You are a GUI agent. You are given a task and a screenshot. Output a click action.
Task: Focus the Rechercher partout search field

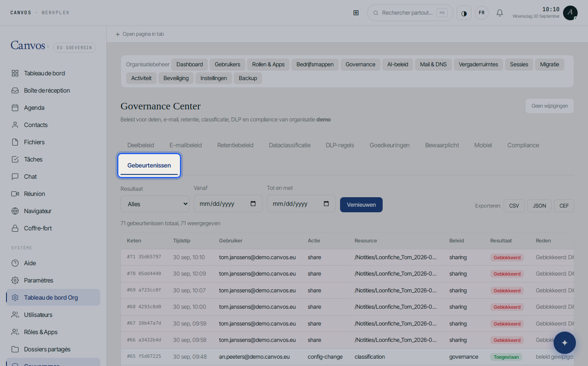click(410, 13)
